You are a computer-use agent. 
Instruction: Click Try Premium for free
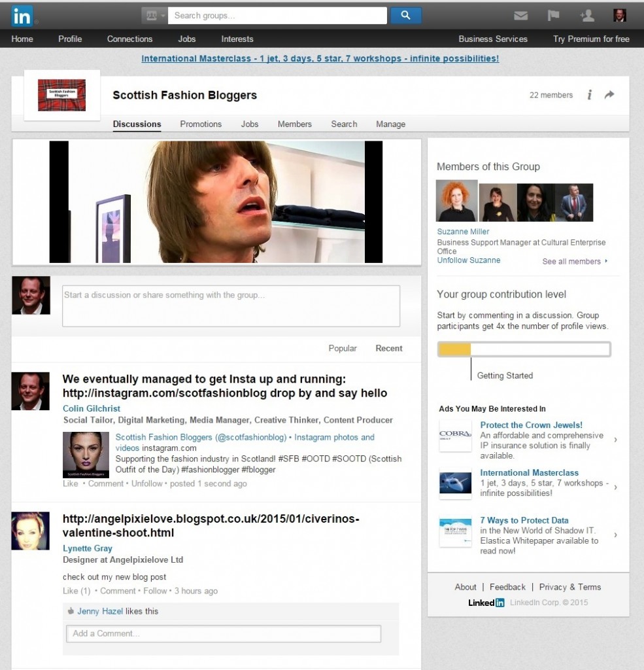(591, 39)
